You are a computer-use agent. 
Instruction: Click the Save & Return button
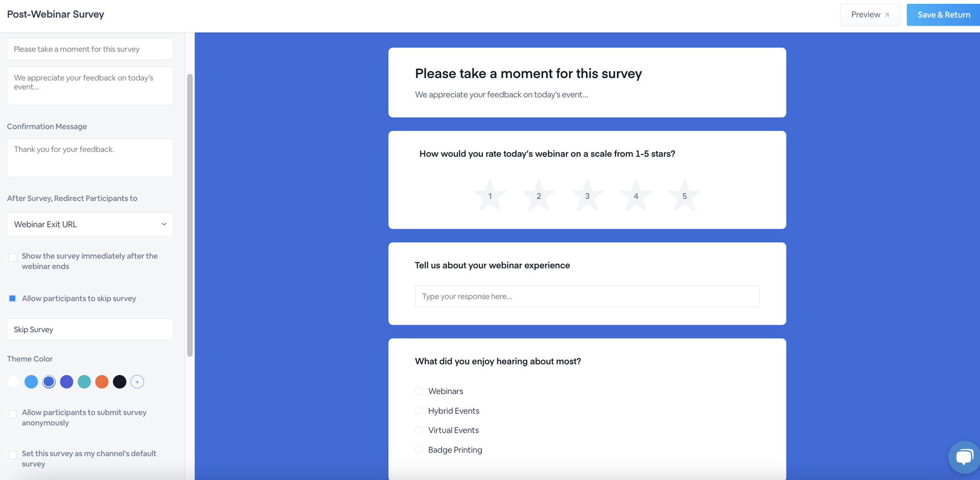tap(942, 14)
